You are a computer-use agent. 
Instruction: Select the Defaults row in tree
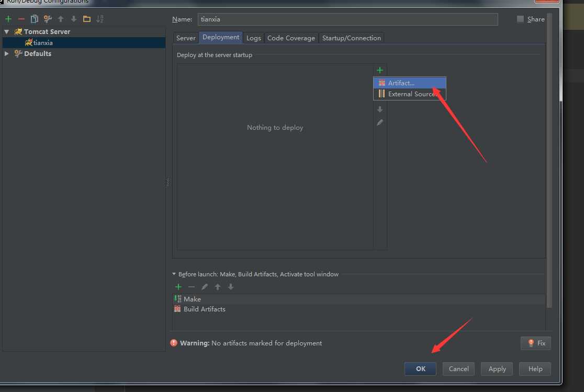point(84,54)
